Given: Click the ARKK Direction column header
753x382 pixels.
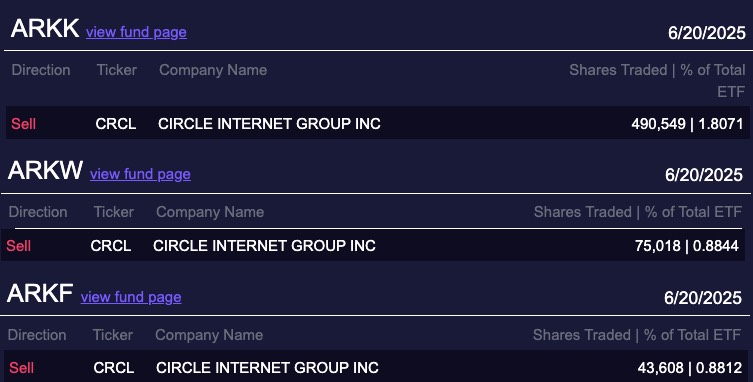Looking at the screenshot, I should 41,70.
